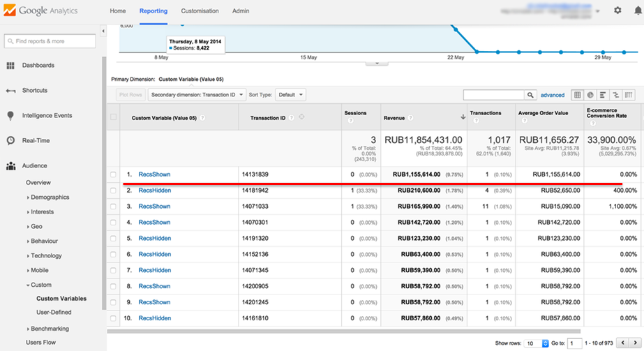Click the Find reports search field
This screenshot has width=644, height=351.
[50, 41]
